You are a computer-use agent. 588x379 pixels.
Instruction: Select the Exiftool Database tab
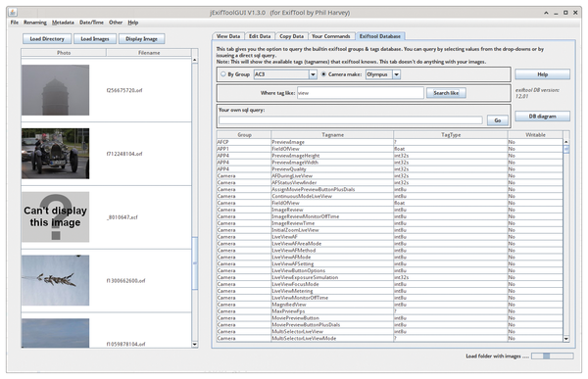point(380,36)
